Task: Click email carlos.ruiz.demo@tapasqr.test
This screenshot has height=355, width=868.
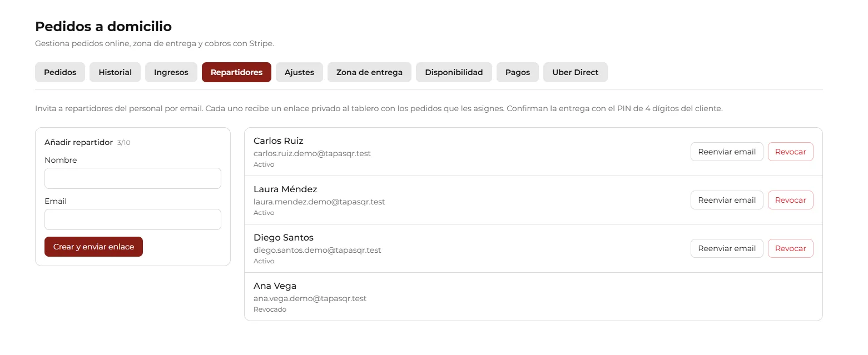Action: click(312, 153)
